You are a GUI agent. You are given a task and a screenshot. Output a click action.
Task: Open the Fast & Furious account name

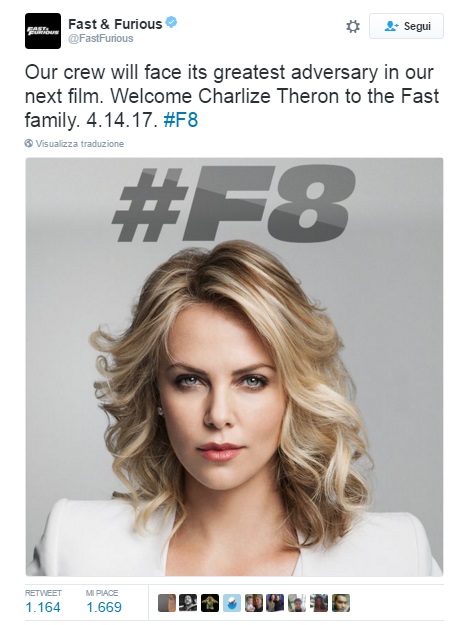[115, 24]
